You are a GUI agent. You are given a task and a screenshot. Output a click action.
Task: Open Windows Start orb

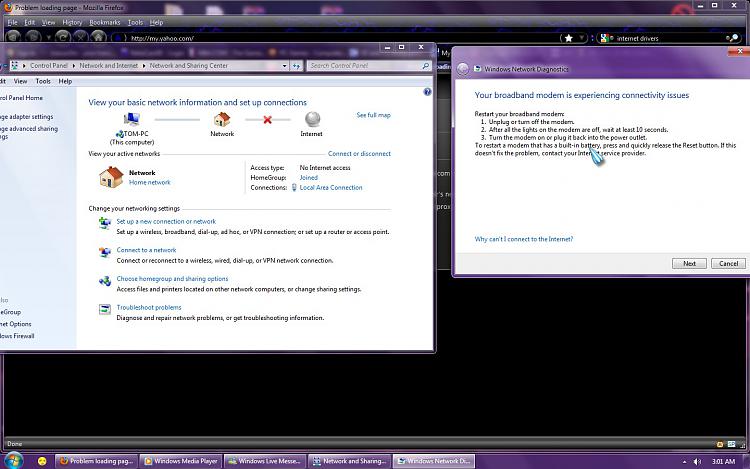pos(13,461)
